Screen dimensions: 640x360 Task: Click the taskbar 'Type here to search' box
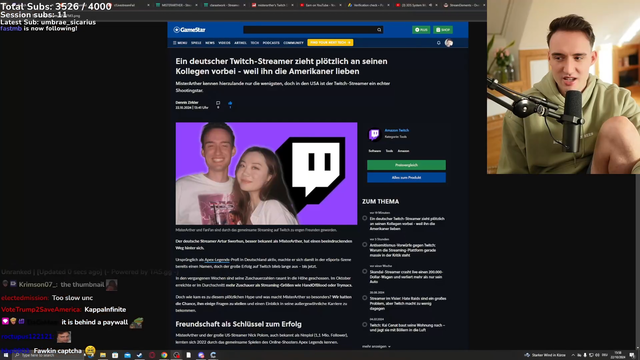[49, 355]
